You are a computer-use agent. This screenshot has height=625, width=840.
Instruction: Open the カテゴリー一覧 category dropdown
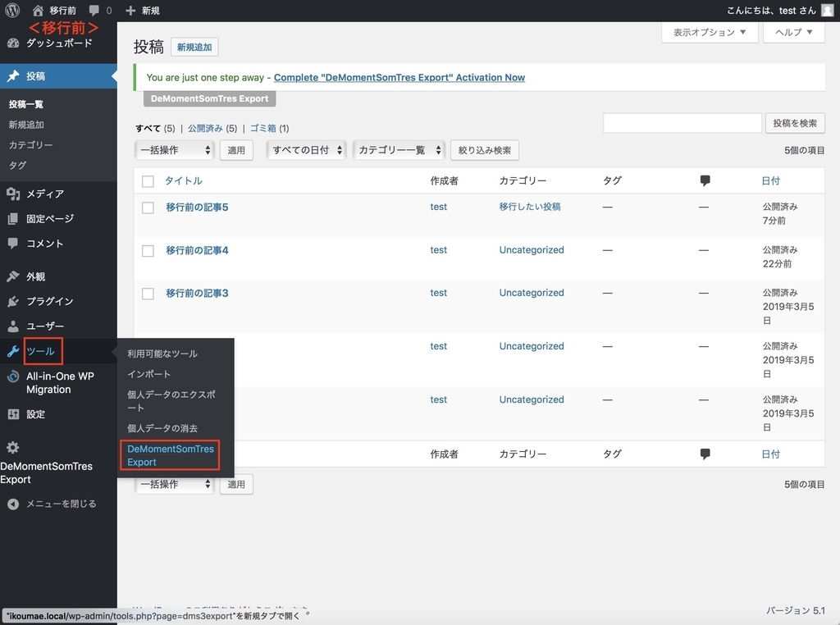click(x=399, y=150)
